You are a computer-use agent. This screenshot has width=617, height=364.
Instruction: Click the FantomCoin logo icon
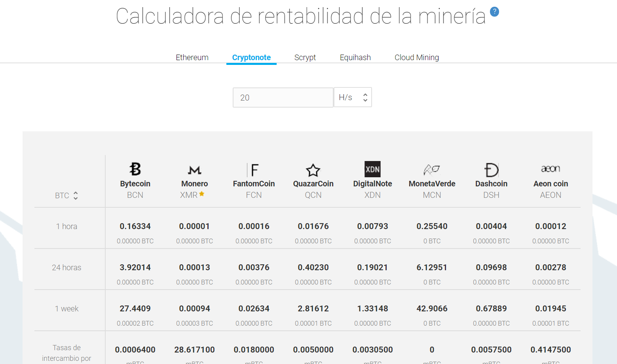(x=254, y=170)
